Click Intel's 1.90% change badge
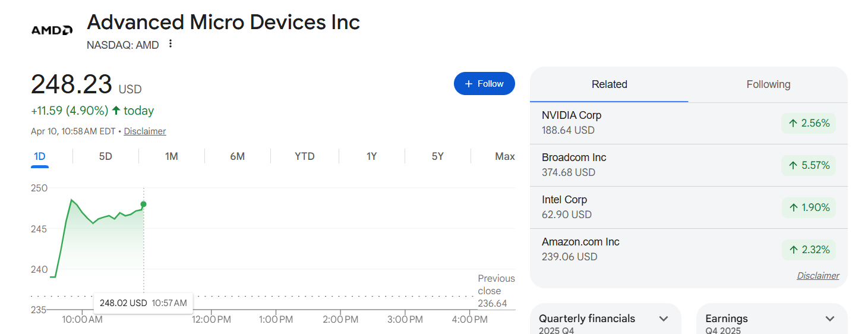The width and height of the screenshot is (868, 334). click(808, 207)
